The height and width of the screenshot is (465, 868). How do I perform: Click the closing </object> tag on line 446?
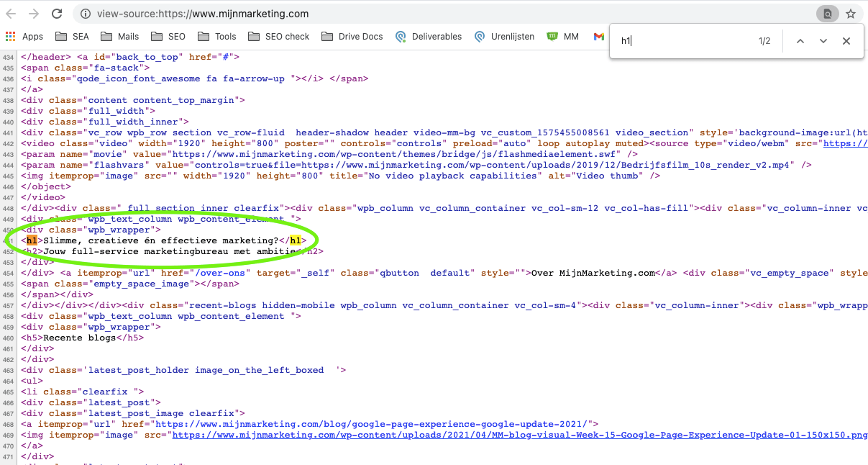[x=46, y=186]
